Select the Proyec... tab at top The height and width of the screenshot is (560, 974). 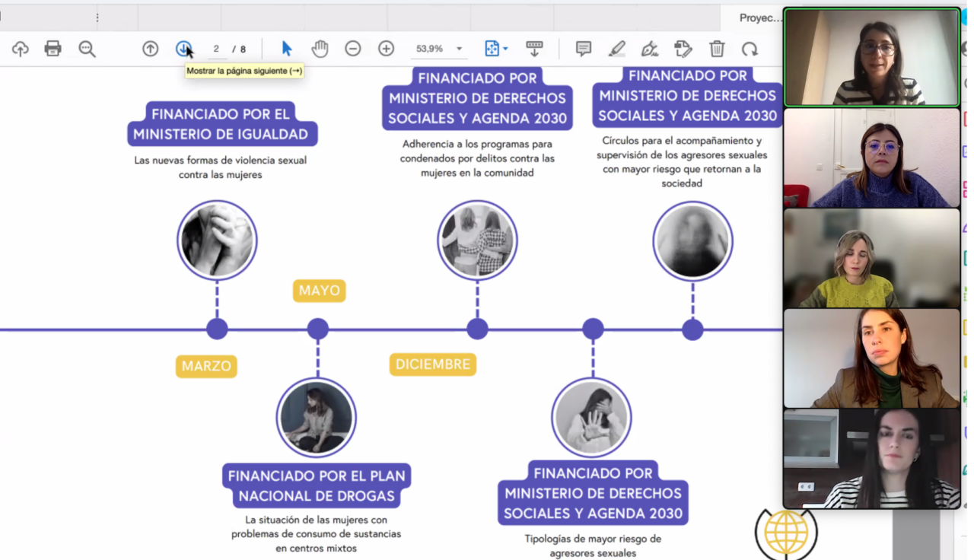[x=759, y=17]
